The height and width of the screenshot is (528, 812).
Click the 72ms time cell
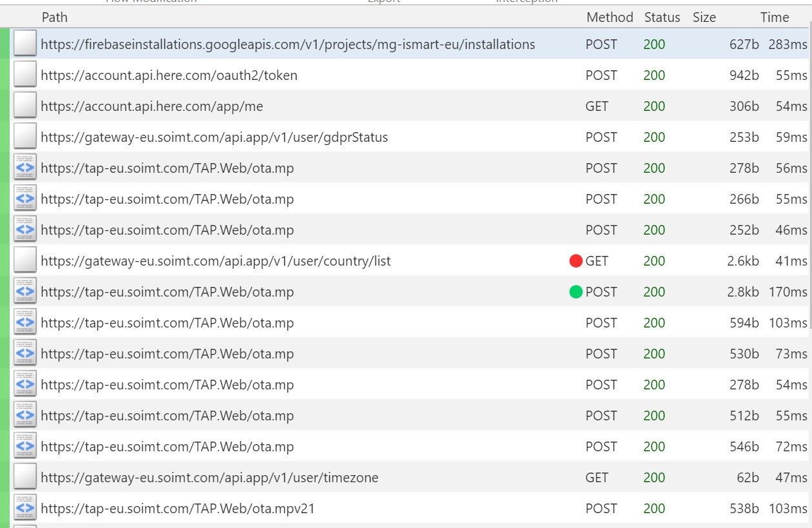point(791,447)
